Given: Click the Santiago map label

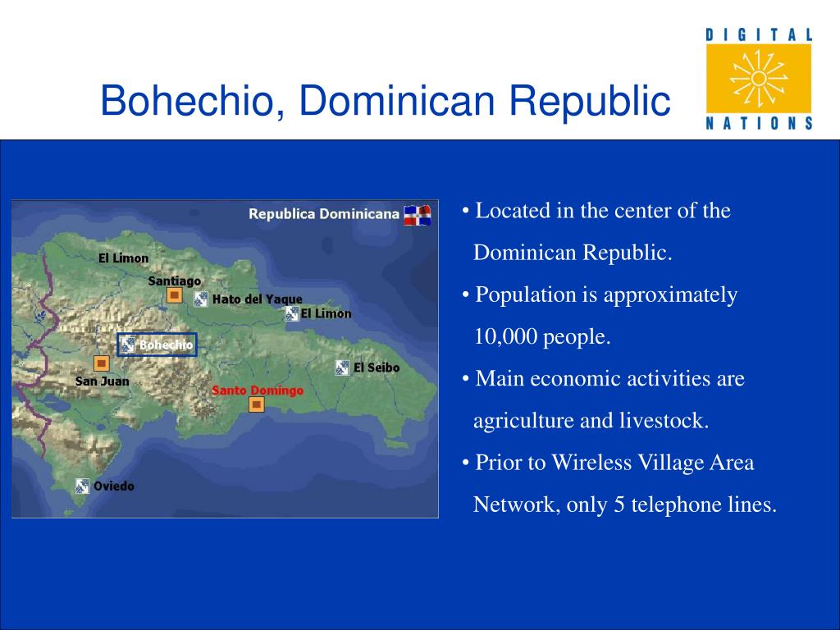Looking at the screenshot, I should (174, 281).
